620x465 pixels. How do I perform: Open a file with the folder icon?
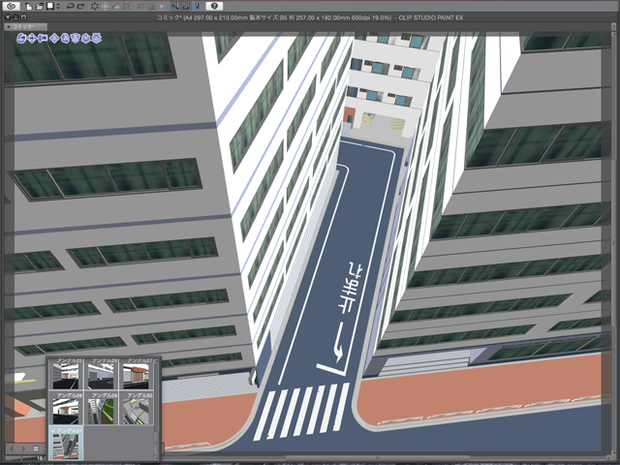[39, 6]
